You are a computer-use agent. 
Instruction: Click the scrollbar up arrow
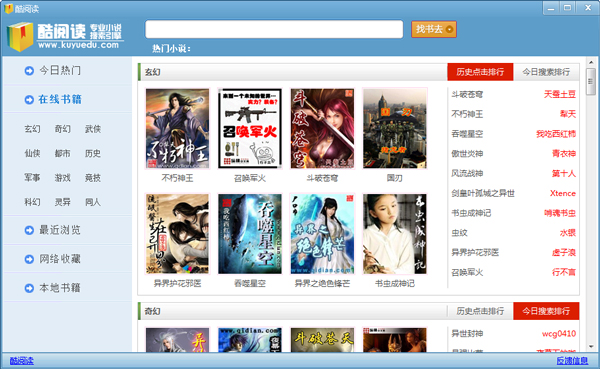click(x=591, y=62)
